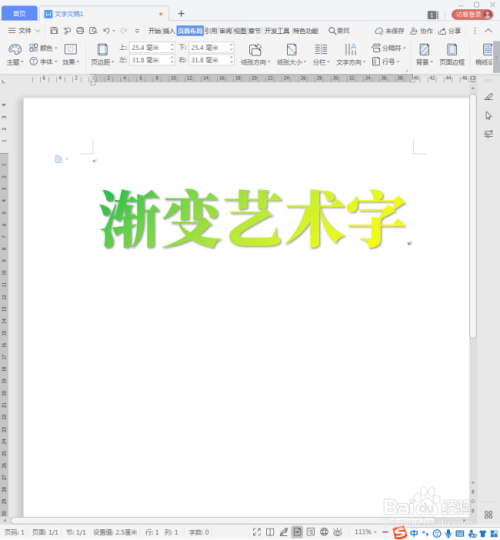Open the 开发工具 tab
Screen dimensions: 500x540
pyautogui.click(x=277, y=31)
